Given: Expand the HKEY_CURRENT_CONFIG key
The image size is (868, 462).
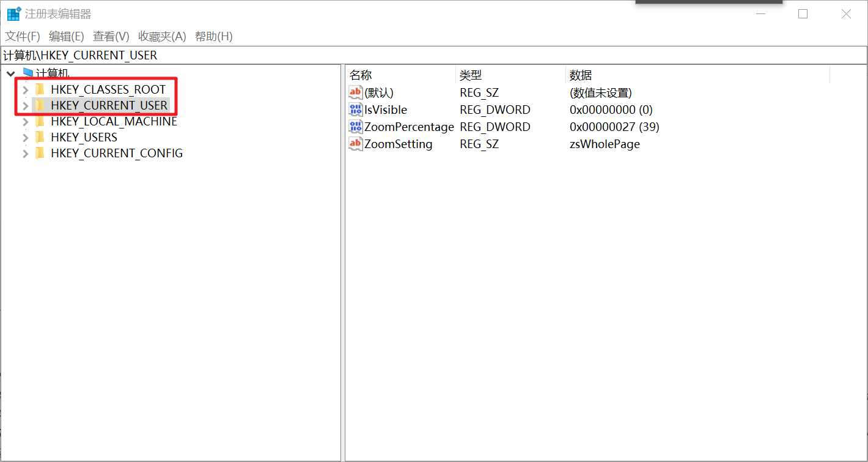Looking at the screenshot, I should pos(25,153).
